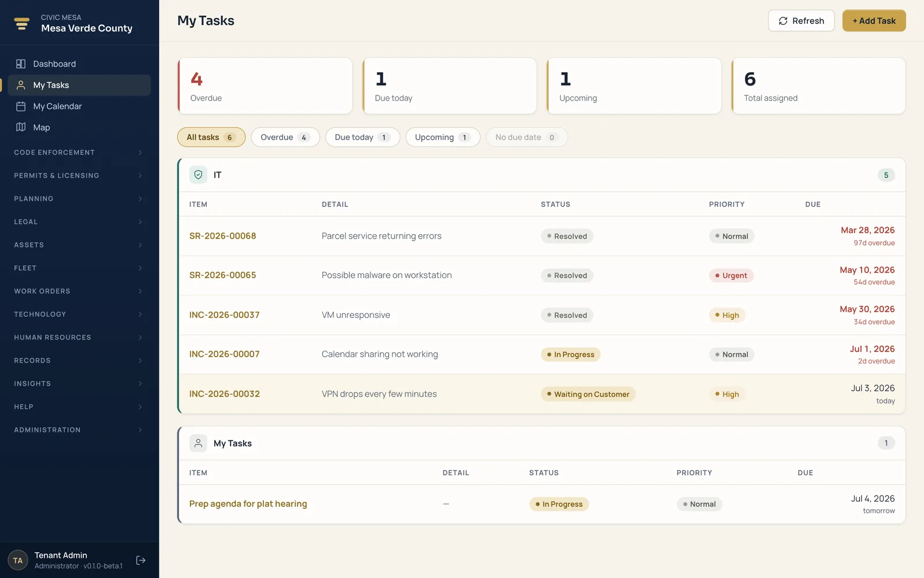Open My Calendar via its calendar icon
The width and height of the screenshot is (924, 578).
pyautogui.click(x=21, y=106)
